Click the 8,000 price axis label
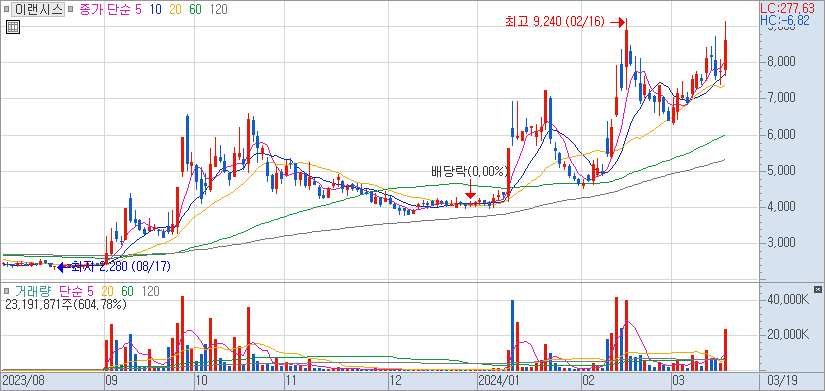 click(x=780, y=62)
